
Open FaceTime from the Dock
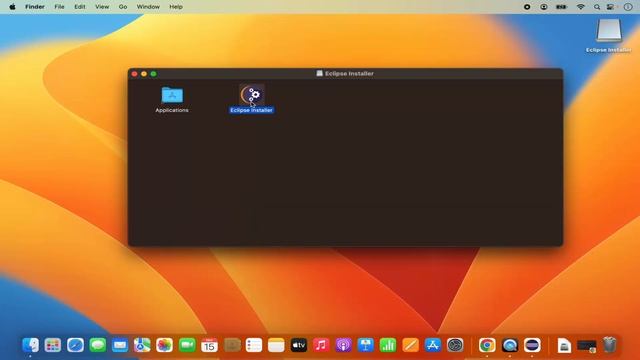(x=187, y=345)
